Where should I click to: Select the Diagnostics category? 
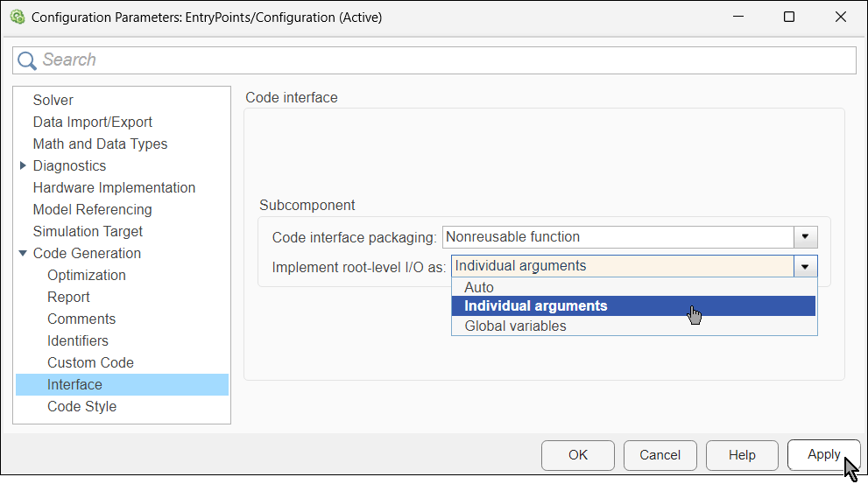click(69, 166)
